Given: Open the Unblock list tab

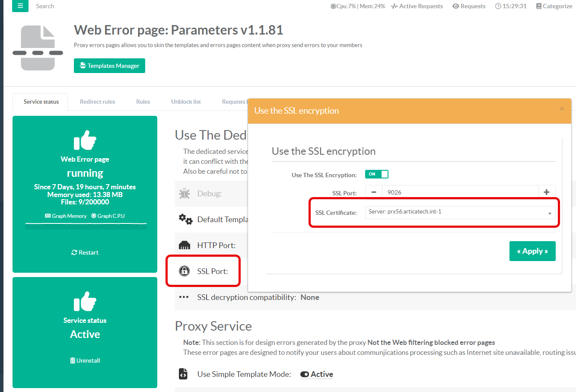Looking at the screenshot, I should pyautogui.click(x=186, y=102).
